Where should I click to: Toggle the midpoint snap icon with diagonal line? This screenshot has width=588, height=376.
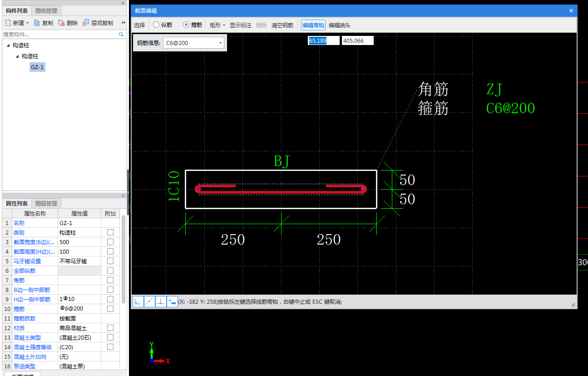click(149, 301)
